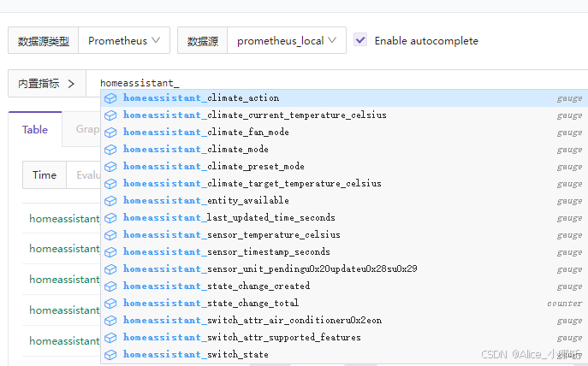
Task: Select homeassistant_climate_mode suggestion
Action: [344, 150]
